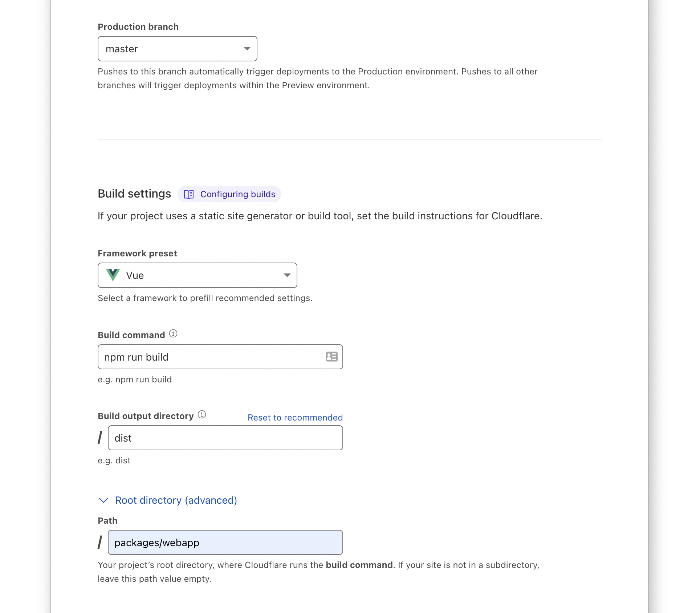Focus the Path field containing packages/webapp

[225, 543]
